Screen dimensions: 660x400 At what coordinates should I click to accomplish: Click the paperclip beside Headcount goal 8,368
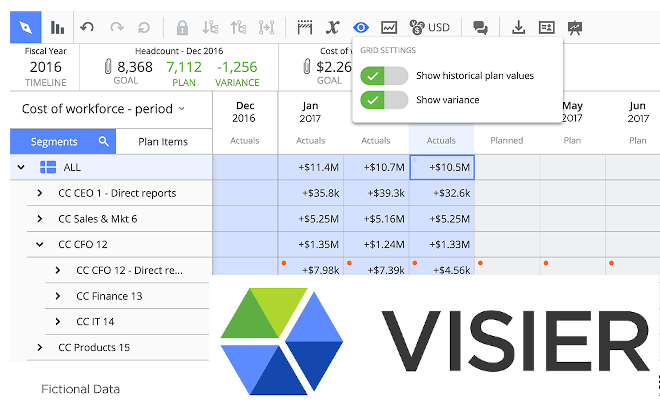coord(108,67)
